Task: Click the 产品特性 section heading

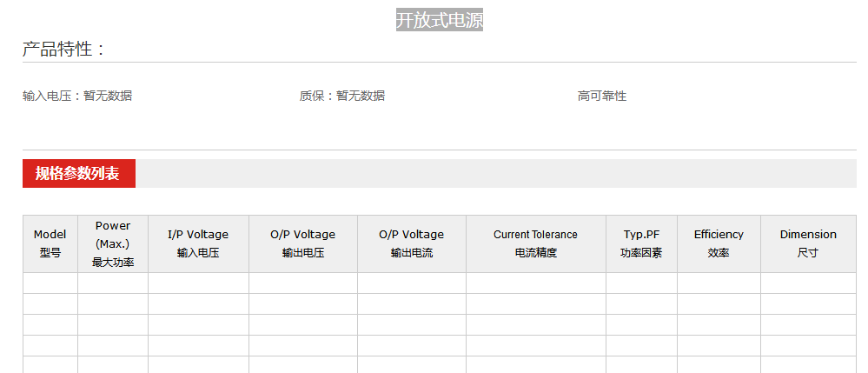Action: (x=63, y=49)
